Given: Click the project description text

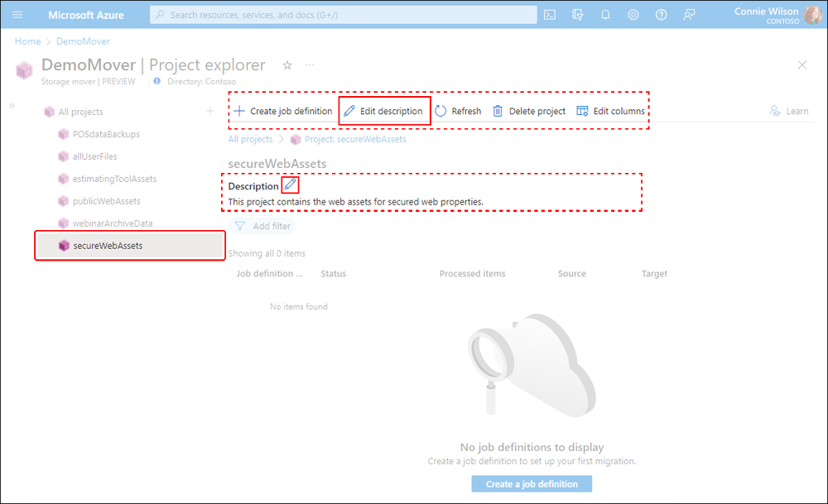Looking at the screenshot, I should tap(355, 202).
